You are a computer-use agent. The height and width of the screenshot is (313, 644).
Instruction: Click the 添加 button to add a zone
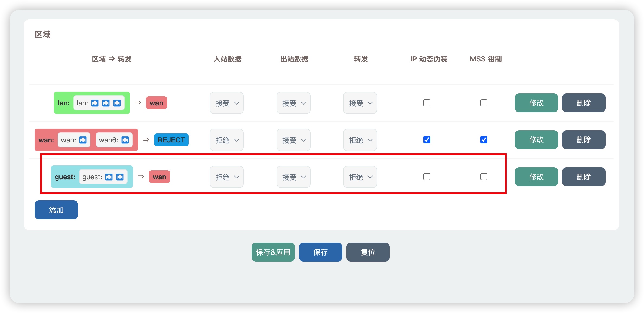click(56, 210)
